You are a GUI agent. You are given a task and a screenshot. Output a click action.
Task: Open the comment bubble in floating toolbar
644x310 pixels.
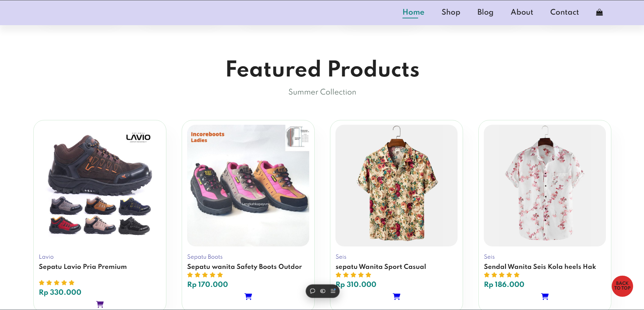pyautogui.click(x=313, y=291)
